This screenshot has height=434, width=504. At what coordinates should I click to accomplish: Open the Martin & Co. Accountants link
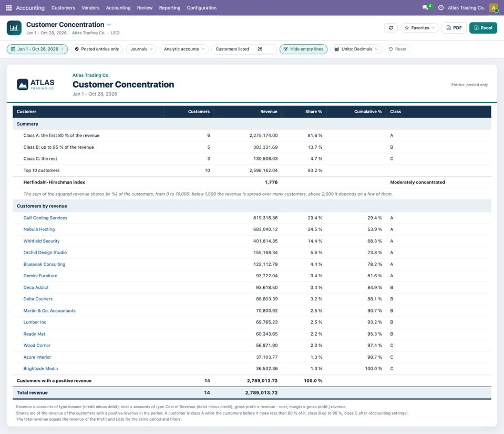click(49, 310)
